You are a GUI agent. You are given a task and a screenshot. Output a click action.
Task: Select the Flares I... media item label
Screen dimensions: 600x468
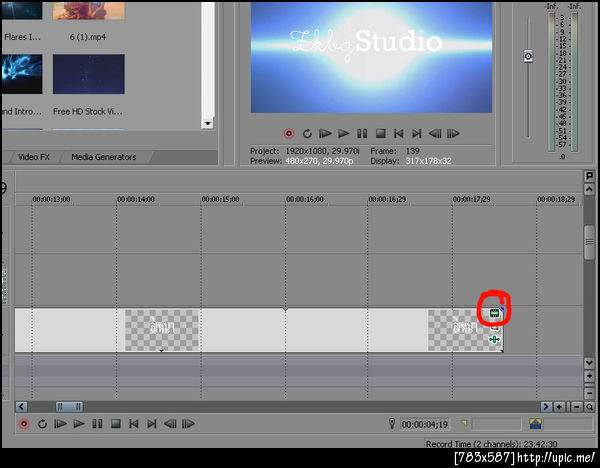click(x=22, y=37)
